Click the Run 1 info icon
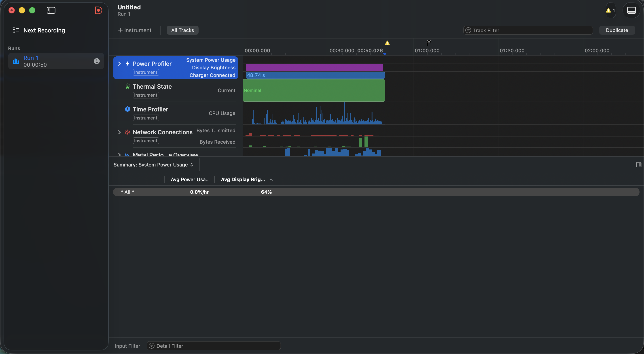 (97, 61)
